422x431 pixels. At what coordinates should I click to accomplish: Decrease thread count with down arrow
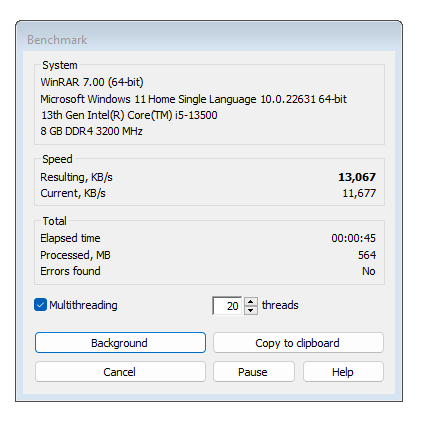(x=251, y=310)
